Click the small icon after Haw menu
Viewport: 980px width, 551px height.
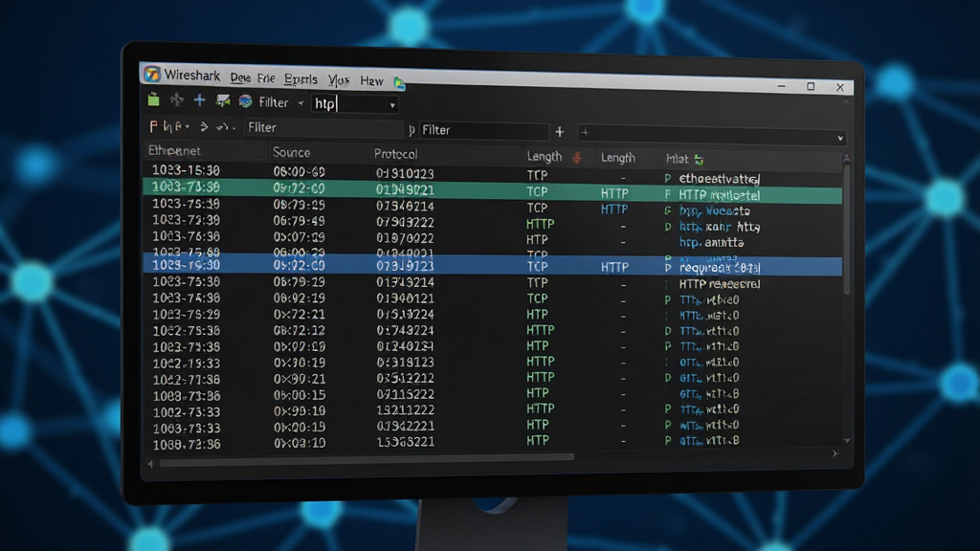click(399, 82)
